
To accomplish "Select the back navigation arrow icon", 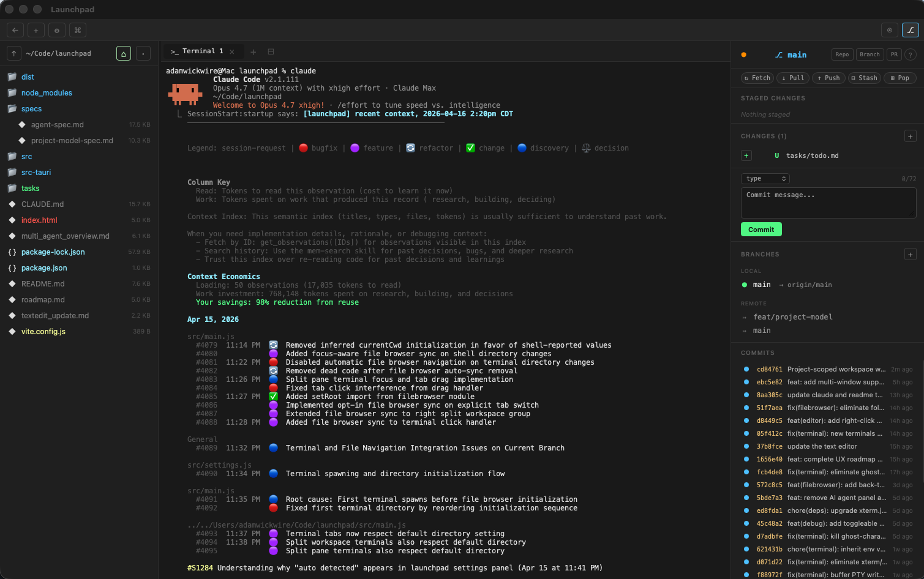I will [15, 29].
